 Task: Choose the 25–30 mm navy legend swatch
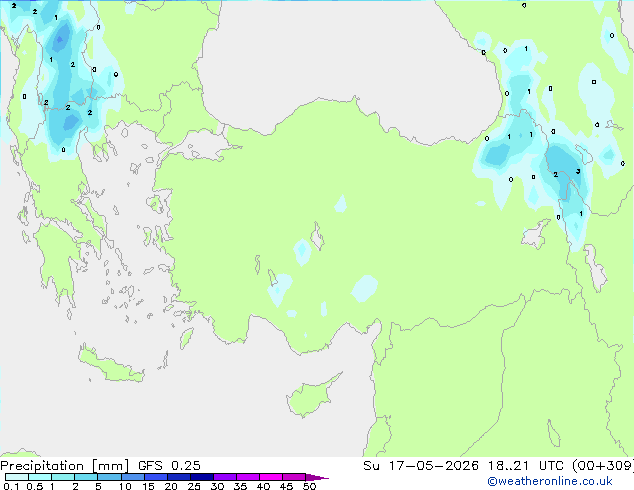click(201, 477)
